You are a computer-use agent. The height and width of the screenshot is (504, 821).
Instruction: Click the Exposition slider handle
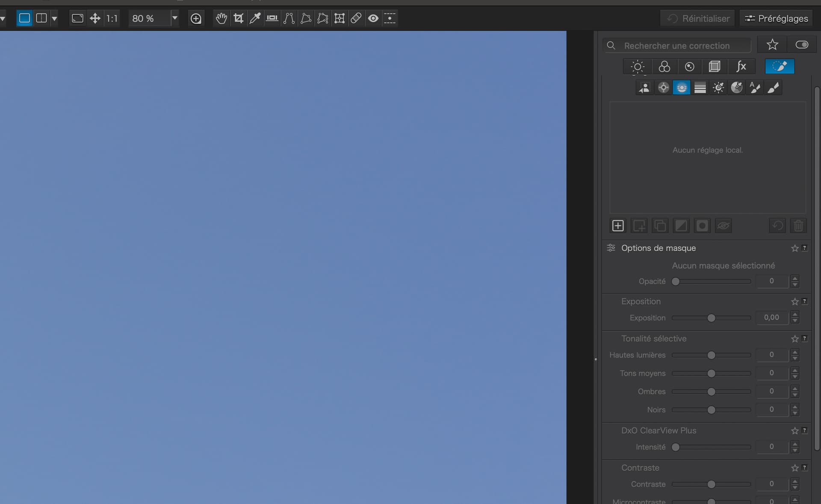(711, 318)
